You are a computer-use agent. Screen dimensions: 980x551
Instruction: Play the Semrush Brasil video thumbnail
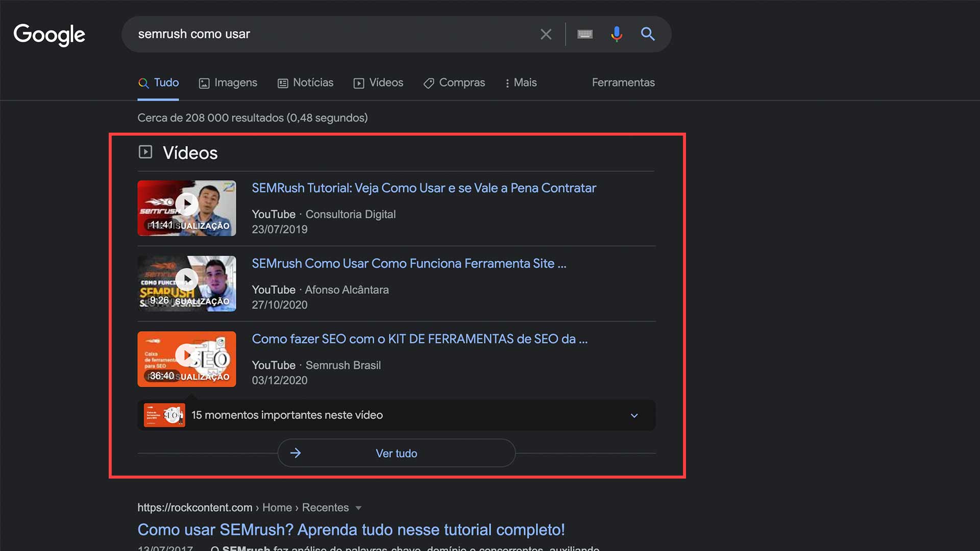(187, 359)
